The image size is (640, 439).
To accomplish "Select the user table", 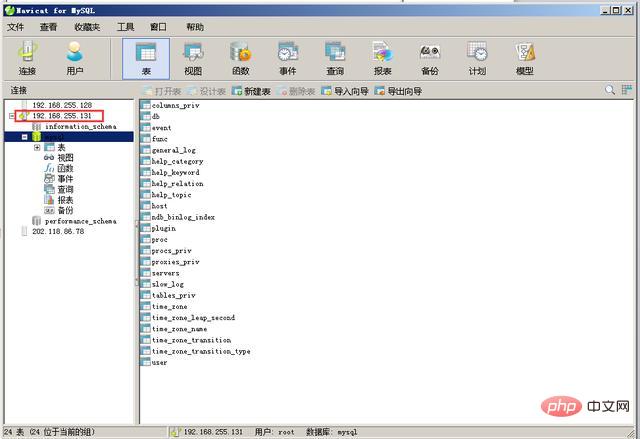I will tap(159, 362).
